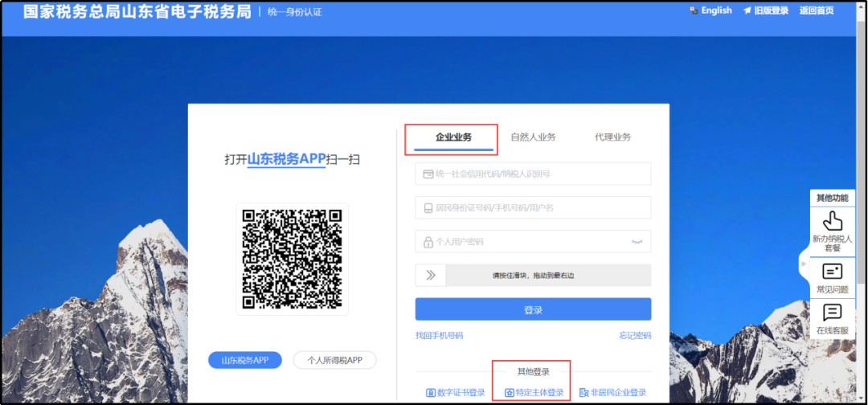Switch to the 自然人业务 tab
The height and width of the screenshot is (405, 868).
pos(533,137)
